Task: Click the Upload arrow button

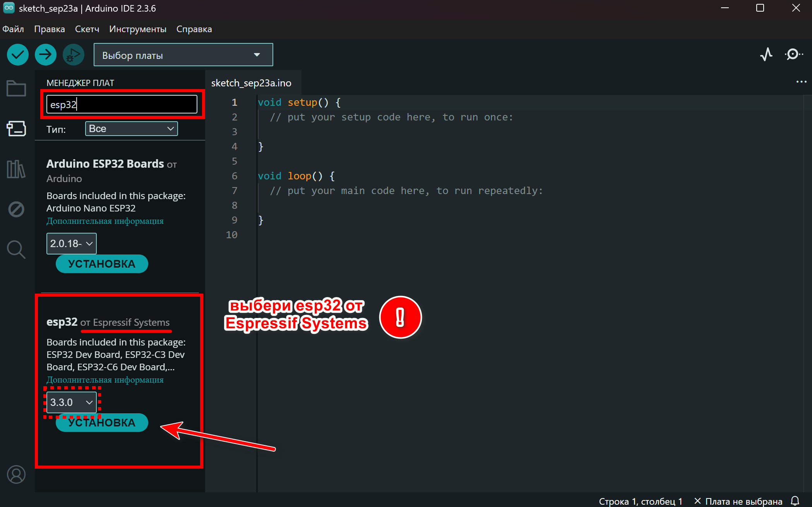Action: click(46, 55)
